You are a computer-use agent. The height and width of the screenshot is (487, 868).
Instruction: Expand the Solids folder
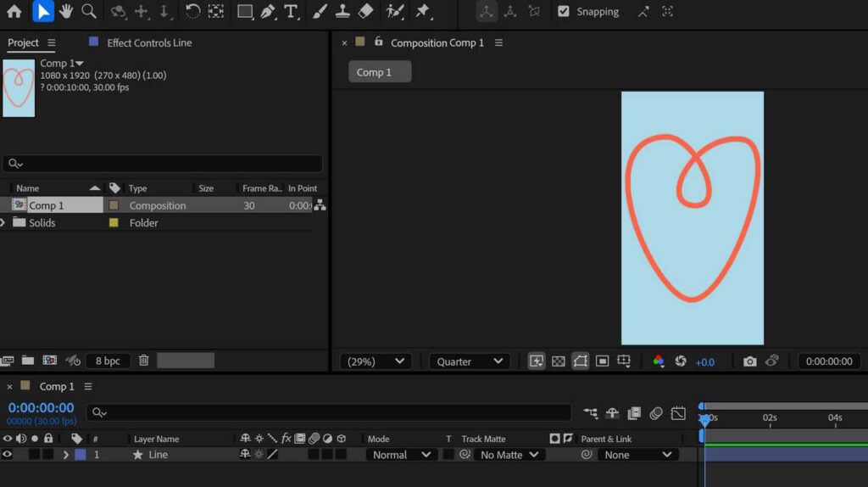[3, 223]
